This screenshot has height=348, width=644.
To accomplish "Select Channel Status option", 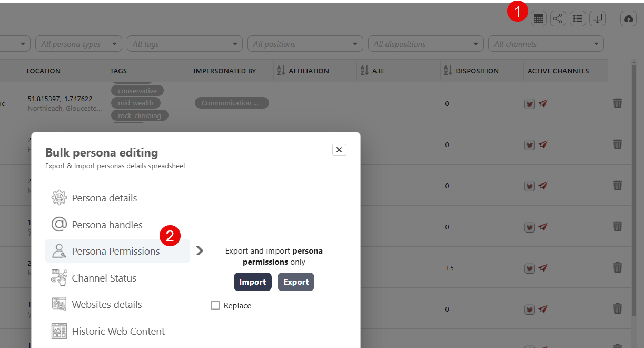I will click(x=104, y=278).
